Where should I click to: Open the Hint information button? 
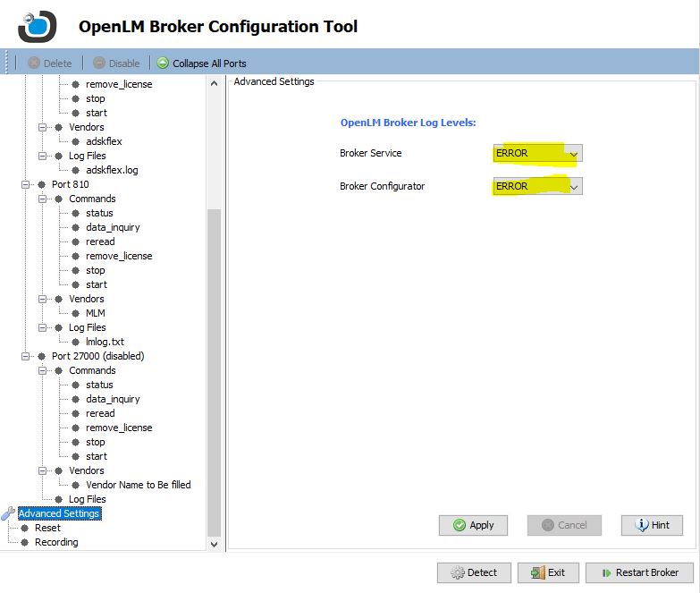(x=652, y=525)
